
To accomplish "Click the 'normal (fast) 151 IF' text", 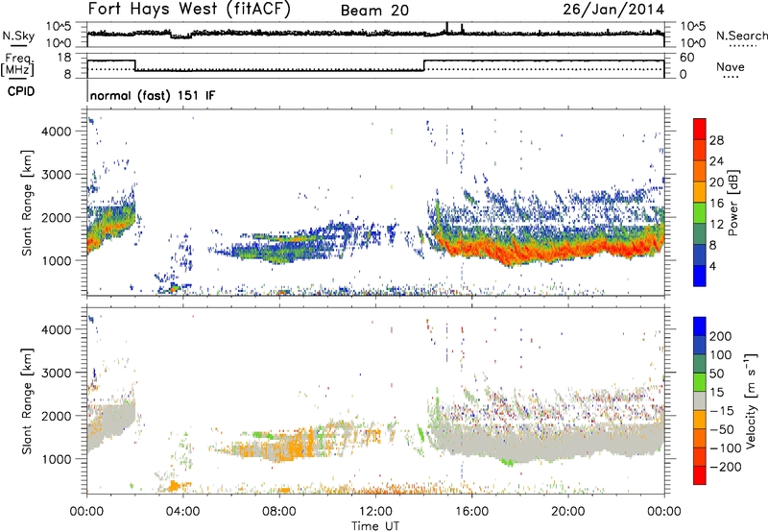I will 153,95.
